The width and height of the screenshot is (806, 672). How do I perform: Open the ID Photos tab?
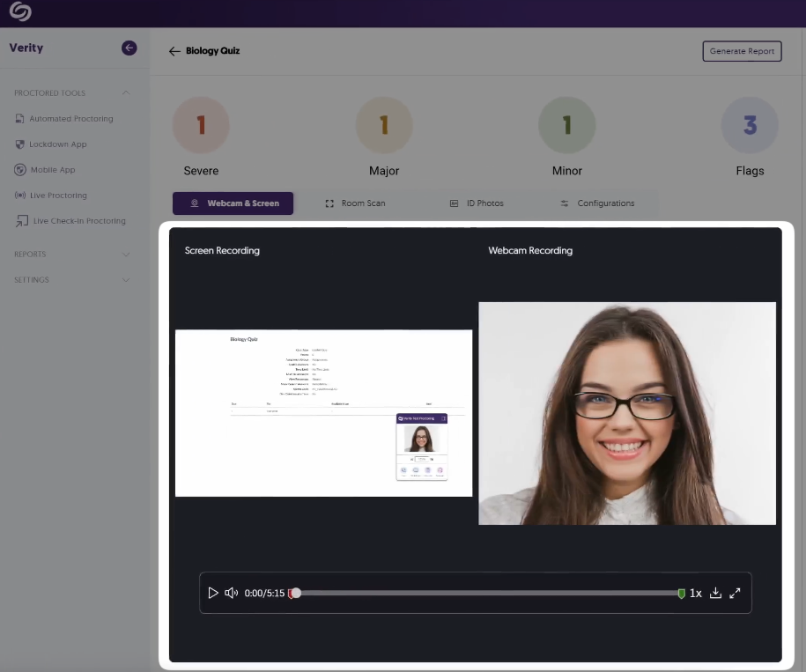coord(477,203)
